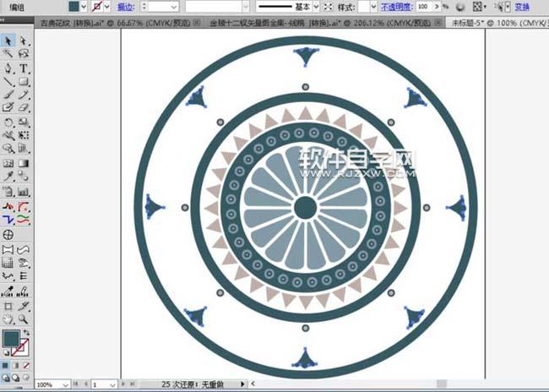Open the 变换 transform panel link

tap(522, 7)
